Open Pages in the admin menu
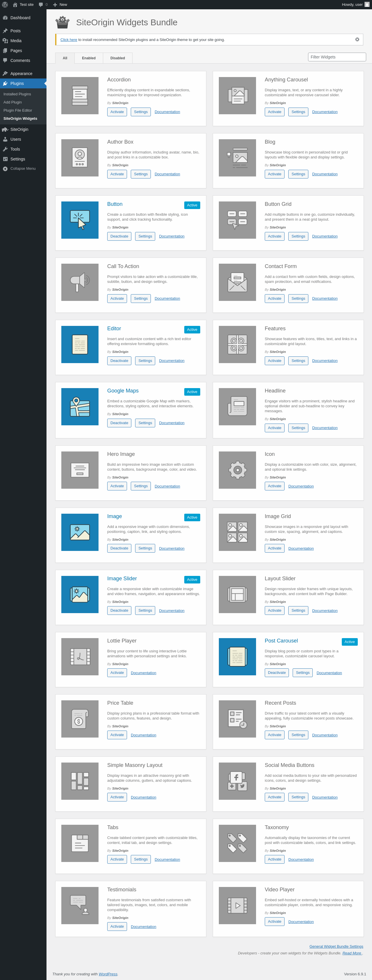 pyautogui.click(x=23, y=51)
